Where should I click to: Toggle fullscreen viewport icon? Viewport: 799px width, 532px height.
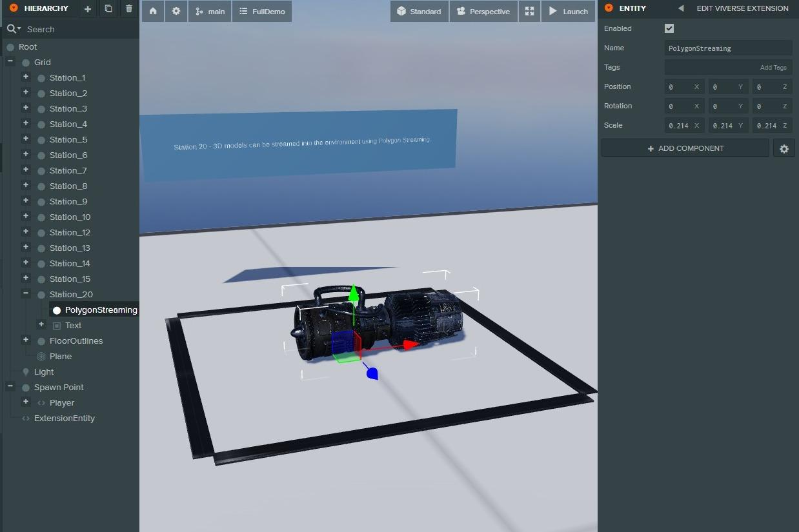tap(529, 12)
